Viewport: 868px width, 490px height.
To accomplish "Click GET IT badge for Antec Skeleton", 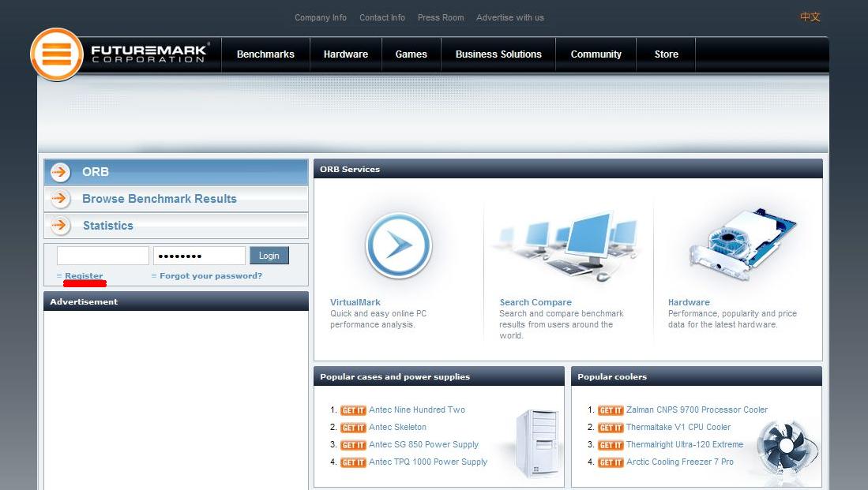I will coord(353,428).
